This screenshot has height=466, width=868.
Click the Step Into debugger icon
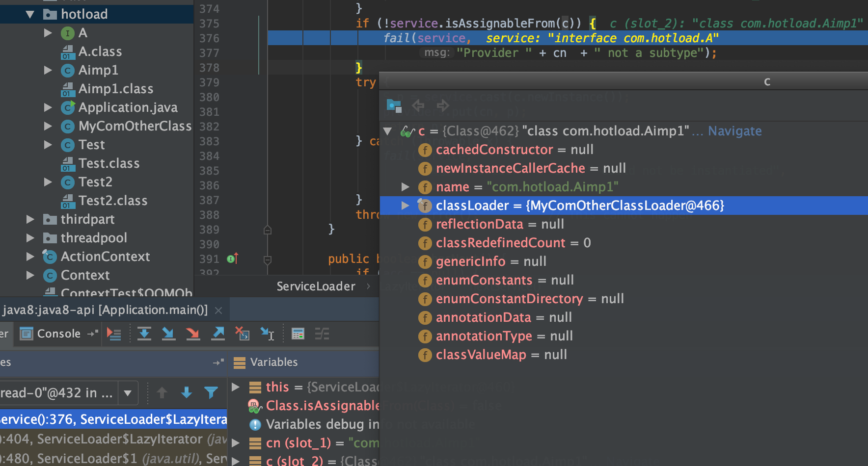(168, 334)
